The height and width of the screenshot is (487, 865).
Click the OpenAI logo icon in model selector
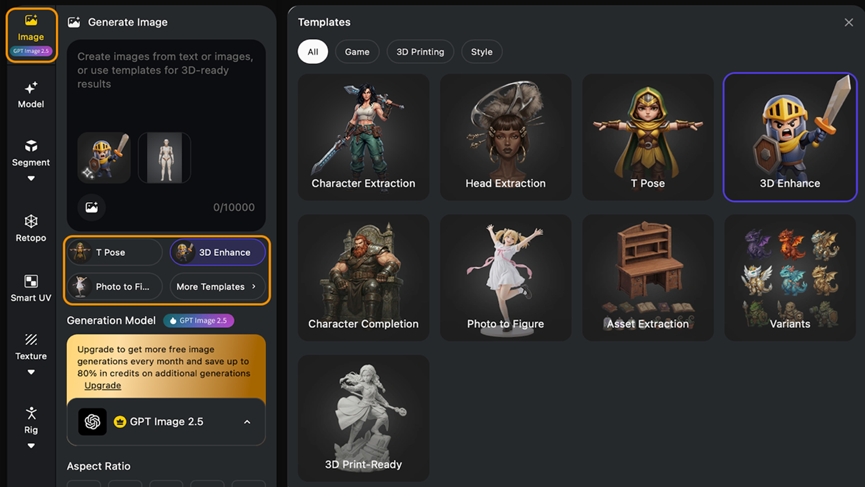click(92, 422)
